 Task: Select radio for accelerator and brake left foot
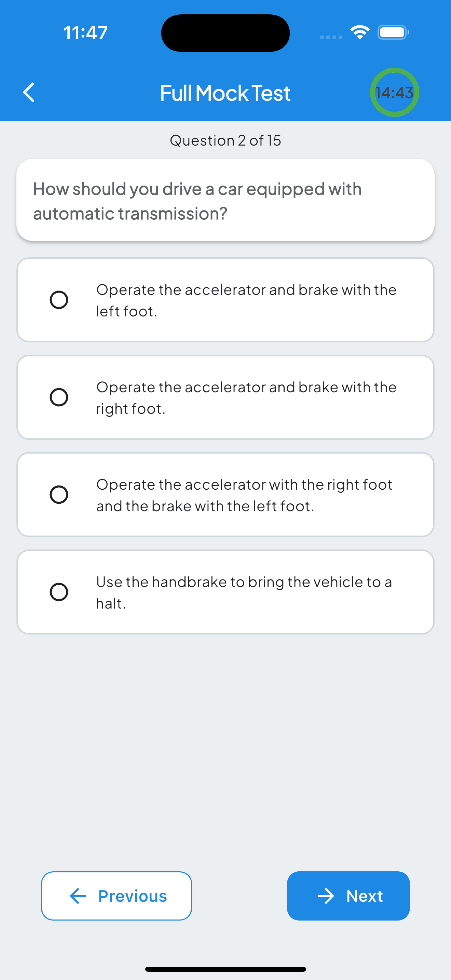tap(59, 300)
